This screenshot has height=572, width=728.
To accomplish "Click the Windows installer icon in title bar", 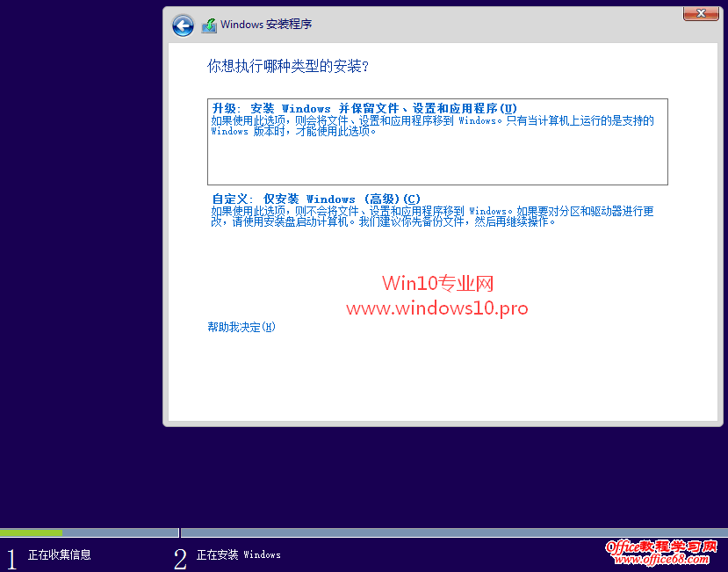I will (x=208, y=25).
